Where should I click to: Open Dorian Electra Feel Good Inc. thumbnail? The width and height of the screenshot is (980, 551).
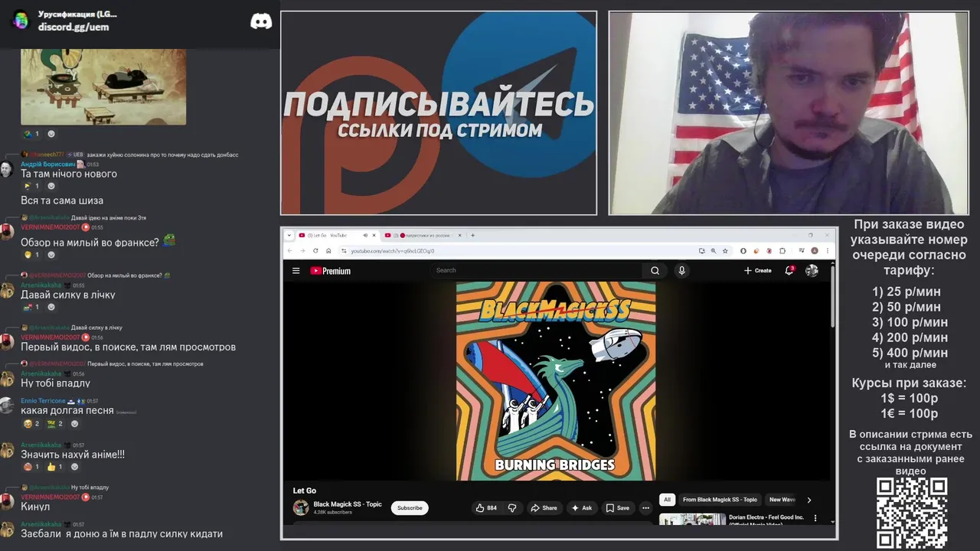(692, 520)
